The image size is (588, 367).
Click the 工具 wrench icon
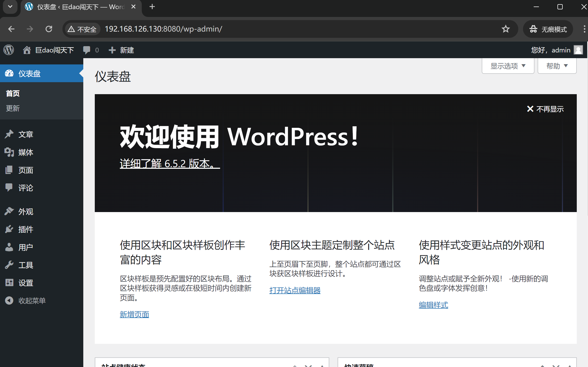(9, 265)
